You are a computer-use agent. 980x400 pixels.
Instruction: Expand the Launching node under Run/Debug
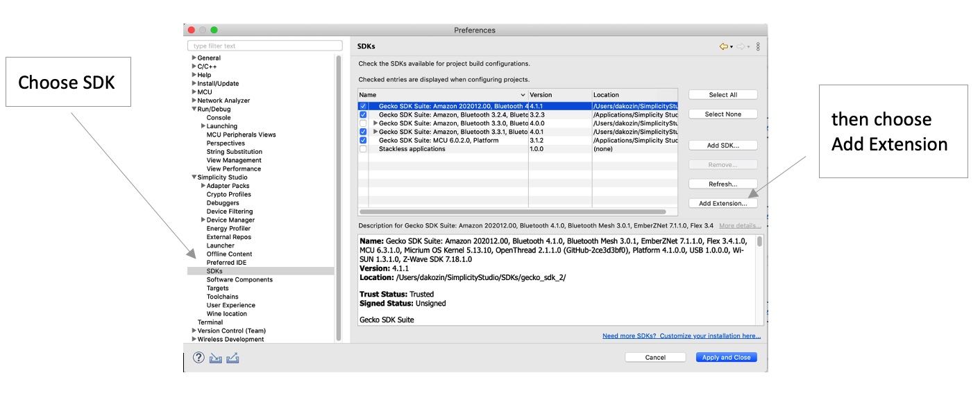[203, 126]
